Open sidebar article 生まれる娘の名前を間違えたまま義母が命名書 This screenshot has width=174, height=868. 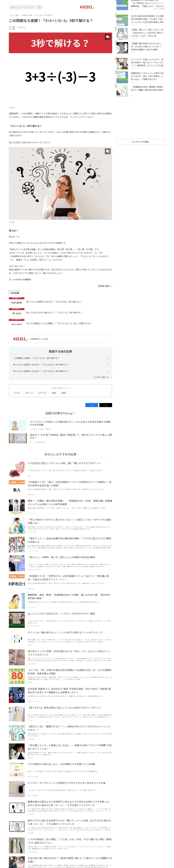(147, 19)
